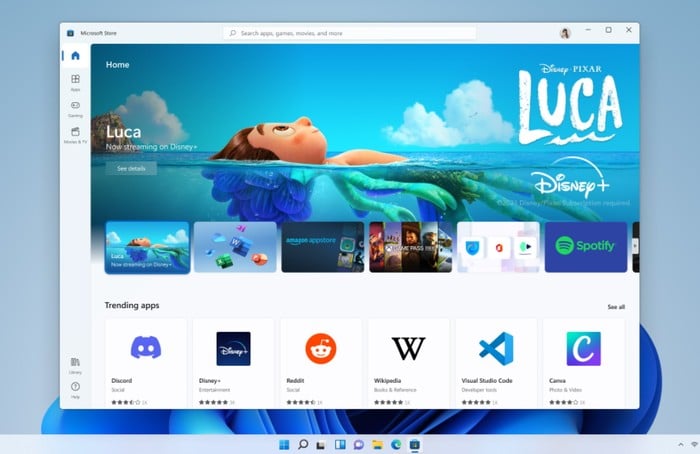The height and width of the screenshot is (454, 700).
Task: Click the Disney+ app name text
Action: 210,381
